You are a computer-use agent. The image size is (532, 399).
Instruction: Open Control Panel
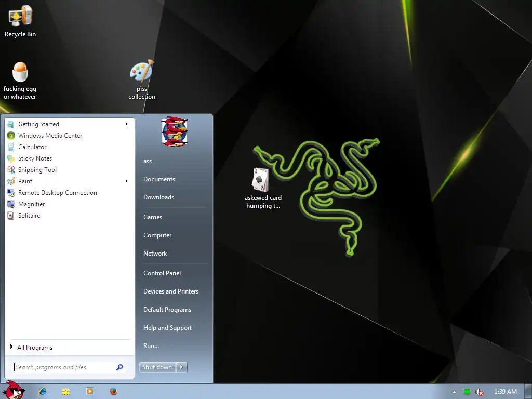pos(162,273)
